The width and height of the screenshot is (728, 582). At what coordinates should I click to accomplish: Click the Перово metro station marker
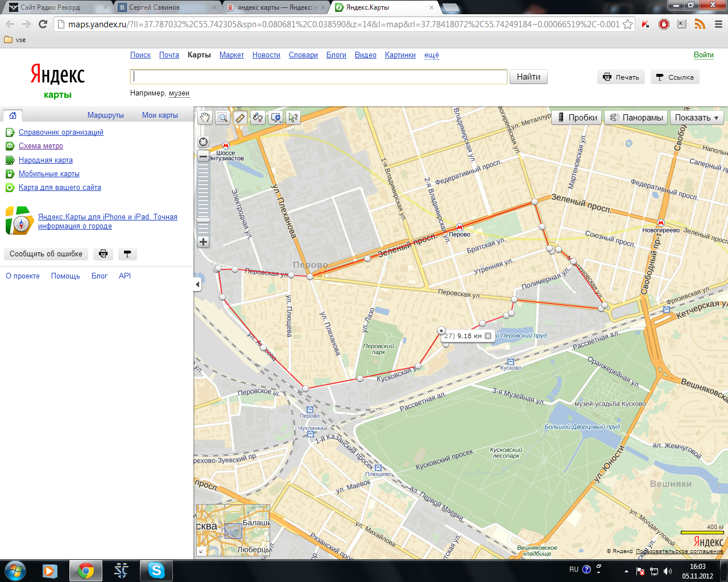[x=459, y=227]
